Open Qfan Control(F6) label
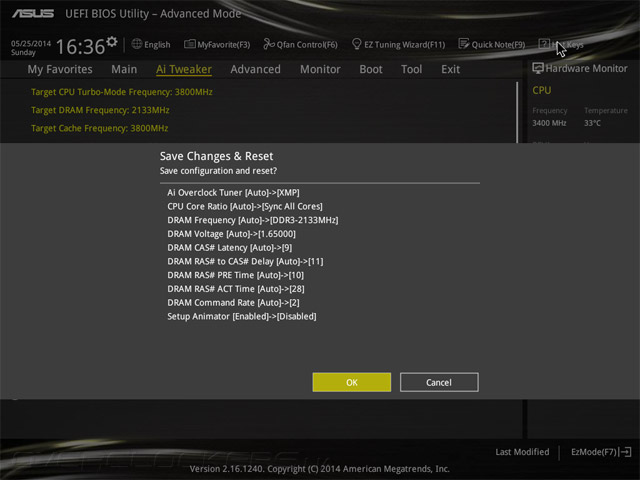This screenshot has height=480, width=640. tap(307, 44)
